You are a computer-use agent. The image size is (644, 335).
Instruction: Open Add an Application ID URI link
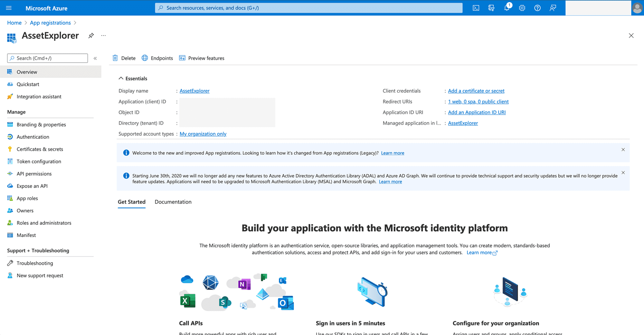[x=477, y=112]
